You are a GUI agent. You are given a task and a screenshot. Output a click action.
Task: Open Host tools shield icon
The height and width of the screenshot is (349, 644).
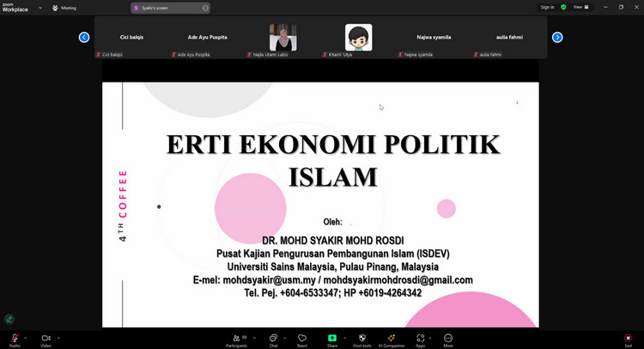(361, 338)
